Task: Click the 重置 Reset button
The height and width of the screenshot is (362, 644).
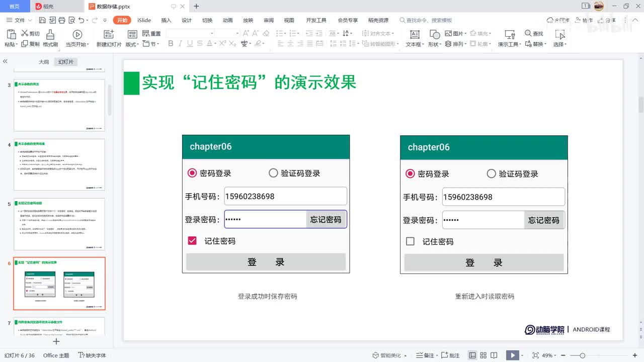Action: tap(151, 33)
